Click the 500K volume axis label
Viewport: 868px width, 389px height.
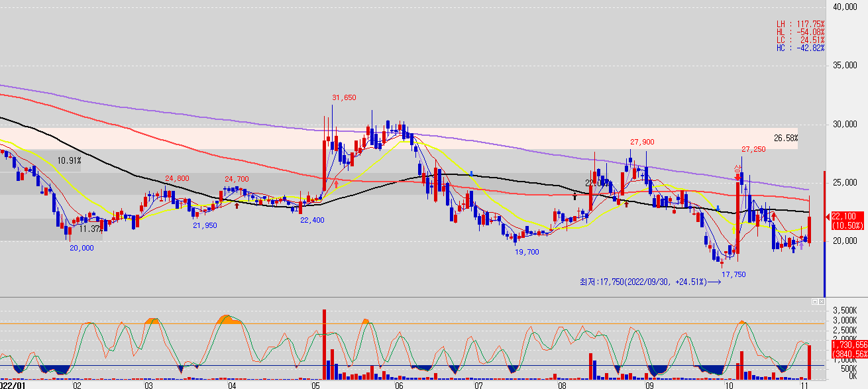point(849,368)
